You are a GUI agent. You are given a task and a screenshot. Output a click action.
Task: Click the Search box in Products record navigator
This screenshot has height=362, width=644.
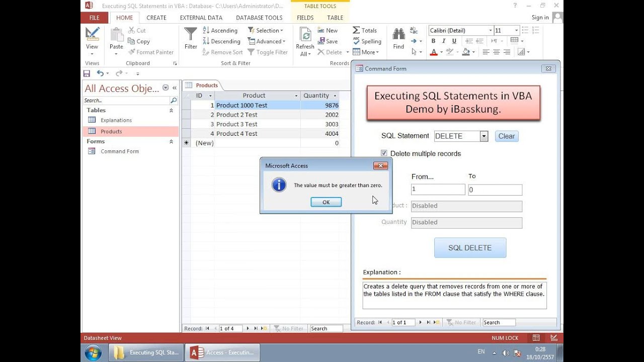click(326, 328)
